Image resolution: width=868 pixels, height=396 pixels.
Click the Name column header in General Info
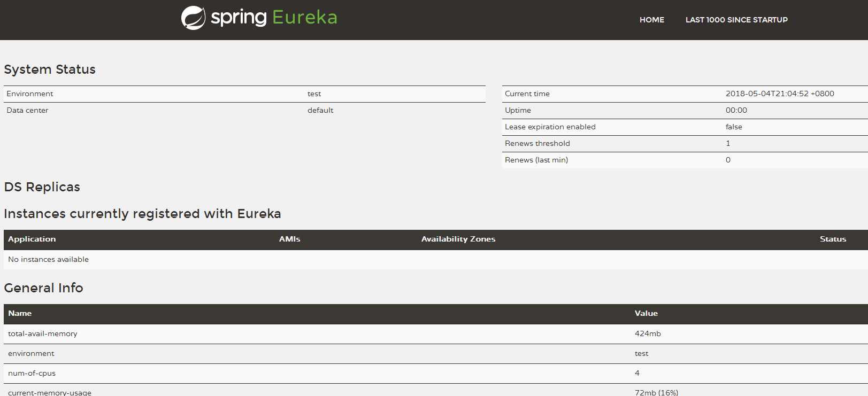pos(20,313)
